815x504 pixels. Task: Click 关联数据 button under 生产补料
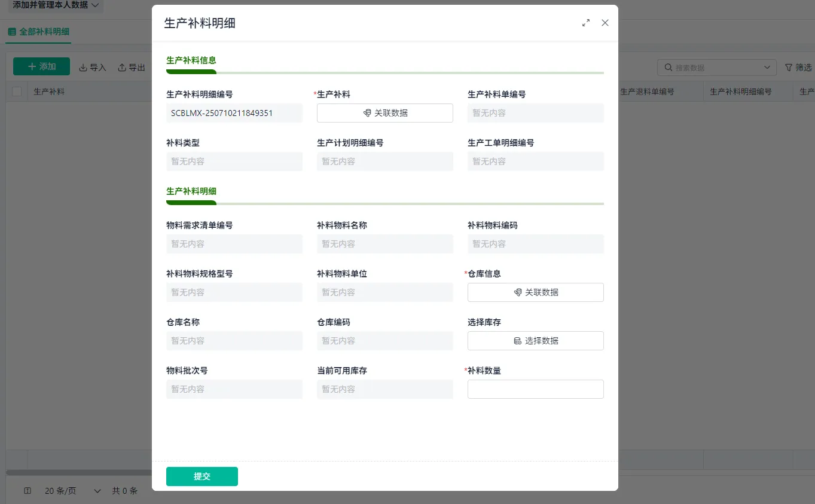coord(385,113)
